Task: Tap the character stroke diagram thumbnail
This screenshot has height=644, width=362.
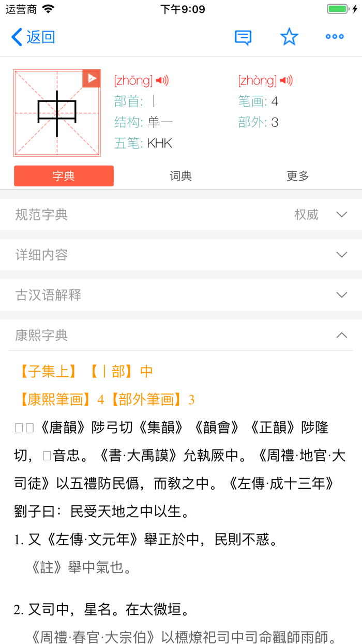Action: pos(57,113)
